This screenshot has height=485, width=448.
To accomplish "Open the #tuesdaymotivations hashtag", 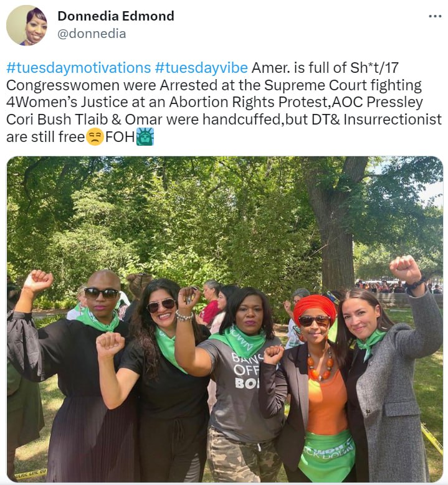I will pyautogui.click(x=79, y=68).
